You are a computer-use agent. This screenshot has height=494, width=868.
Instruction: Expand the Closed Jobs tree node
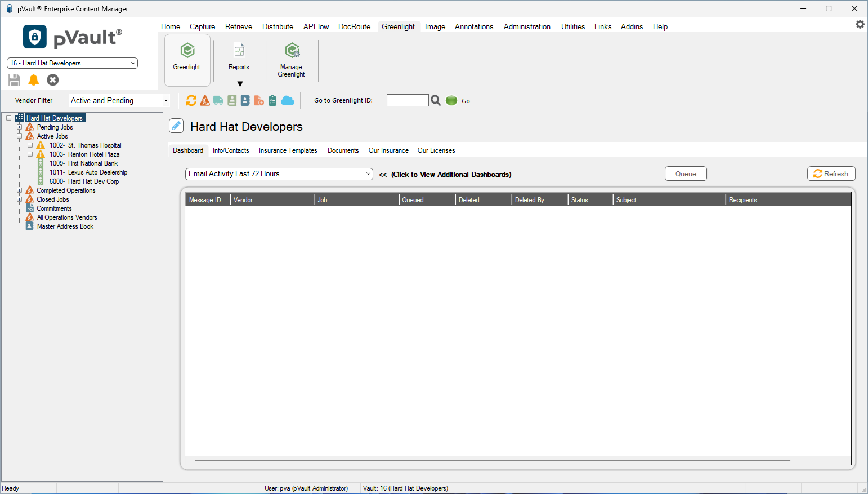coord(19,199)
